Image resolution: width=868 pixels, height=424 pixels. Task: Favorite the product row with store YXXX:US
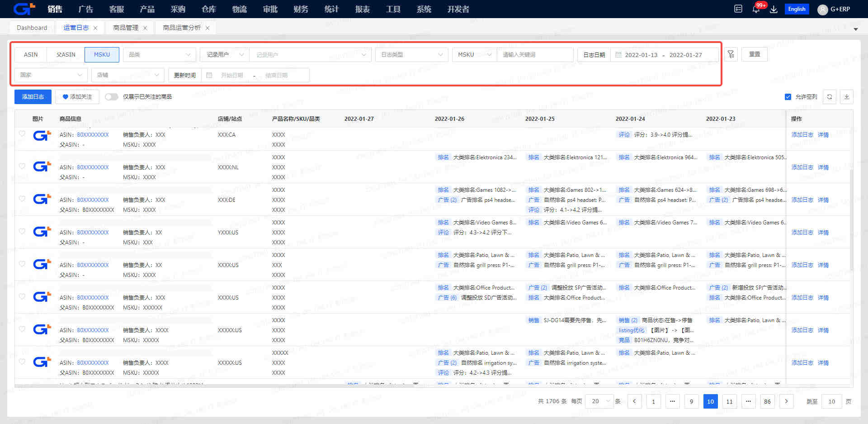coord(22,231)
